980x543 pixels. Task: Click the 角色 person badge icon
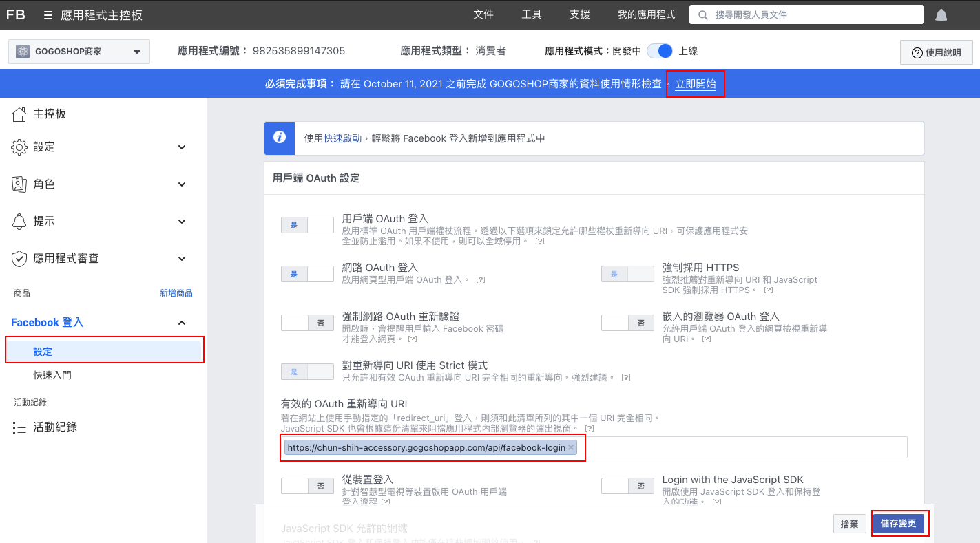click(19, 184)
